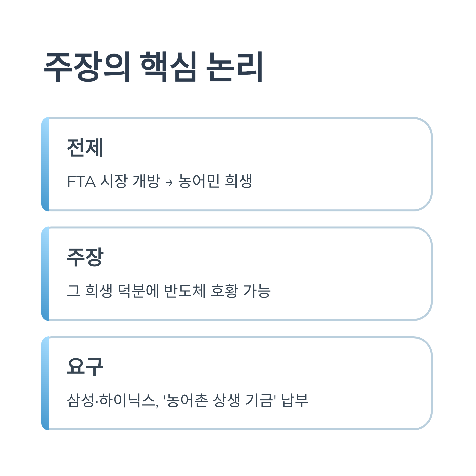Click the blue accent bar of the 전제 card
Viewport: 476px width, 476px height.
coord(45,164)
